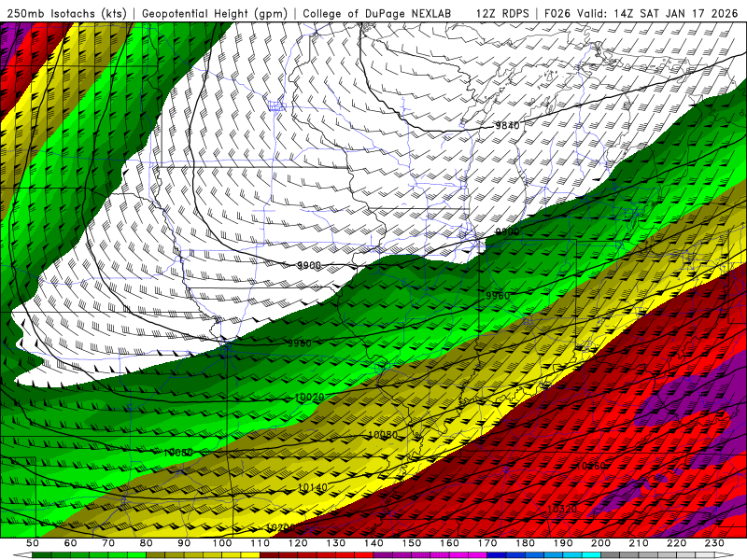Viewport: 747px width, 560px height.
Task: Click the 10140 height contour label
Action: click(x=313, y=487)
